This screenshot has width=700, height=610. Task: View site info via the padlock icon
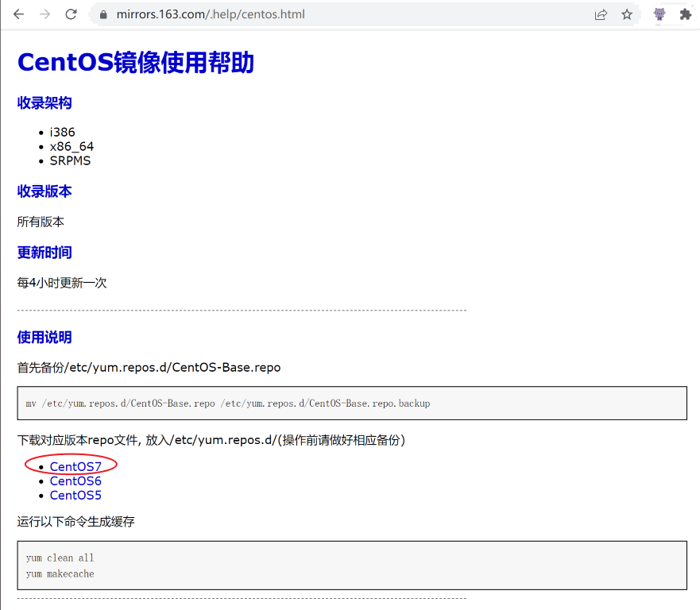[x=102, y=14]
